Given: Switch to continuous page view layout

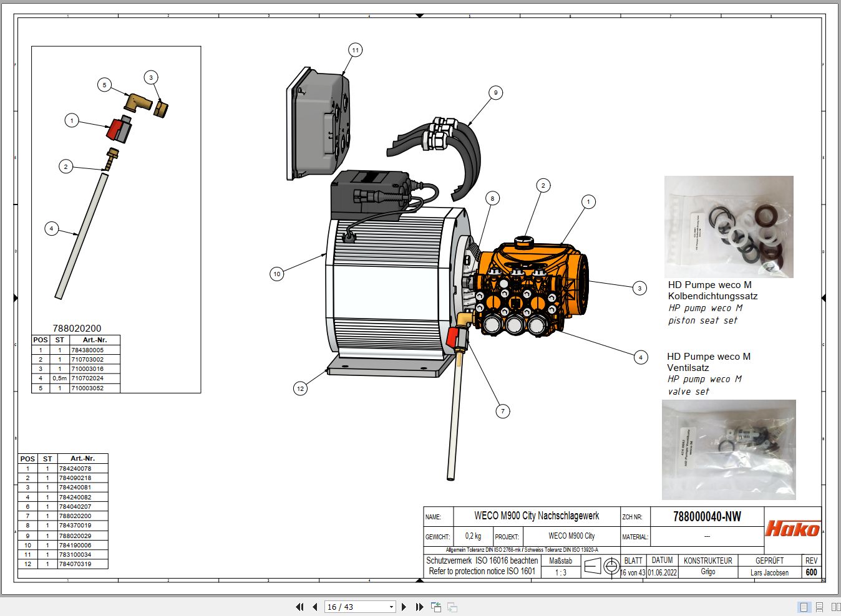Looking at the screenshot, I should click(x=820, y=607).
